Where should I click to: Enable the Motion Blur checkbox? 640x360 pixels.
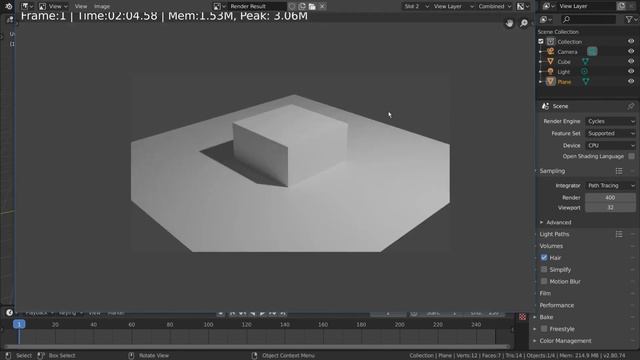(x=544, y=281)
